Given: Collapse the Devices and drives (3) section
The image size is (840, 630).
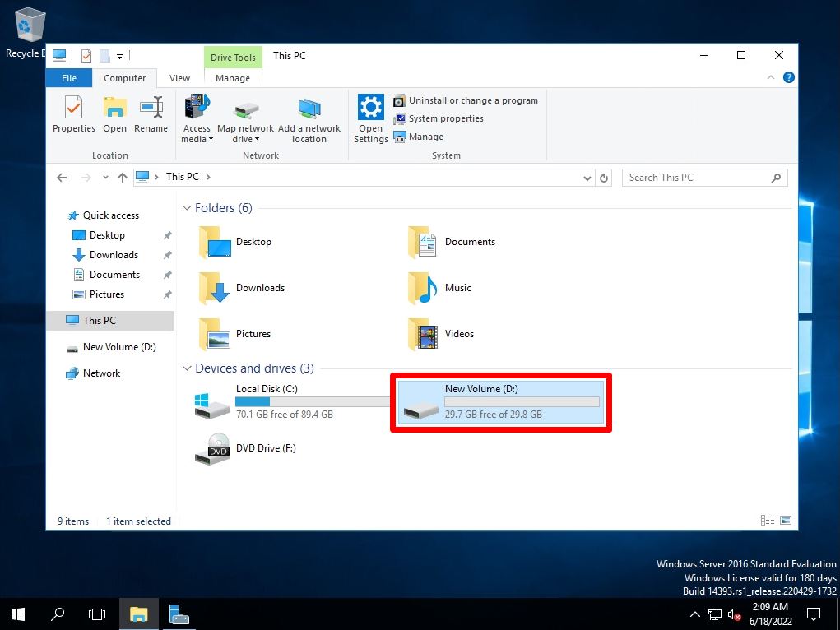Looking at the screenshot, I should point(187,368).
